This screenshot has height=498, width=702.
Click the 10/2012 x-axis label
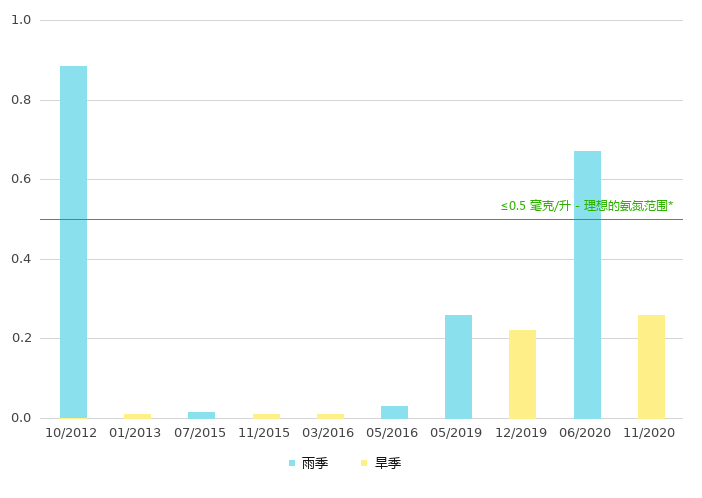[71, 433]
